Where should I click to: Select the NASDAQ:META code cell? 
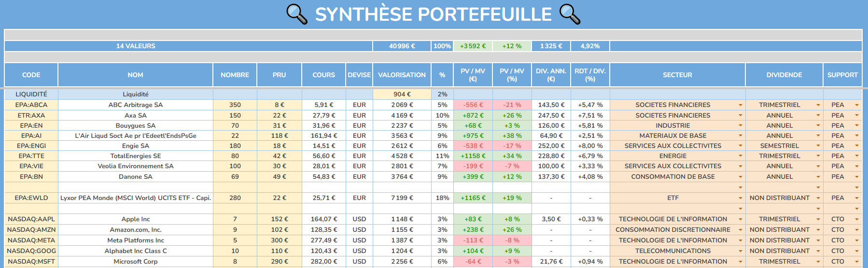31,241
